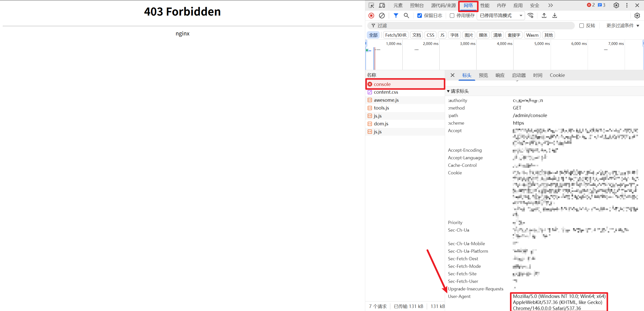Toggle the 保留日志 checkbox
The image size is (644, 311).
[x=420, y=16]
